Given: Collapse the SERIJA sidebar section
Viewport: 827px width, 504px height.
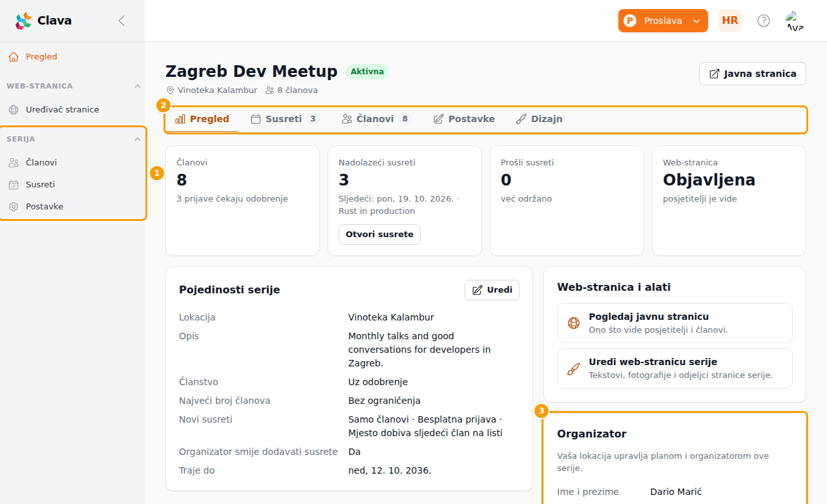Looking at the screenshot, I should 137,139.
